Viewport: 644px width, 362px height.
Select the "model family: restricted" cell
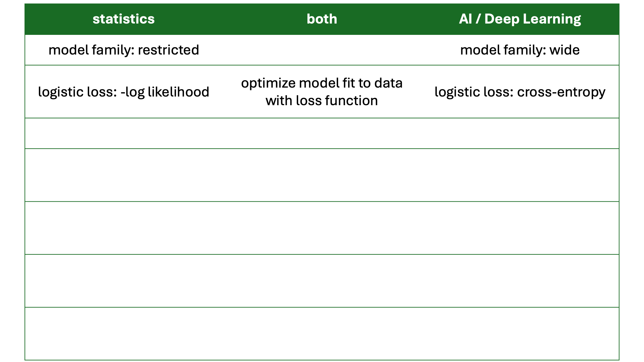coord(123,50)
